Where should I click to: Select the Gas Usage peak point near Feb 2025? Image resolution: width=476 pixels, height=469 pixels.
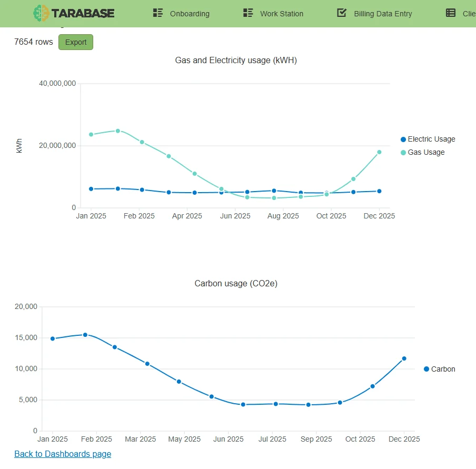tap(118, 131)
